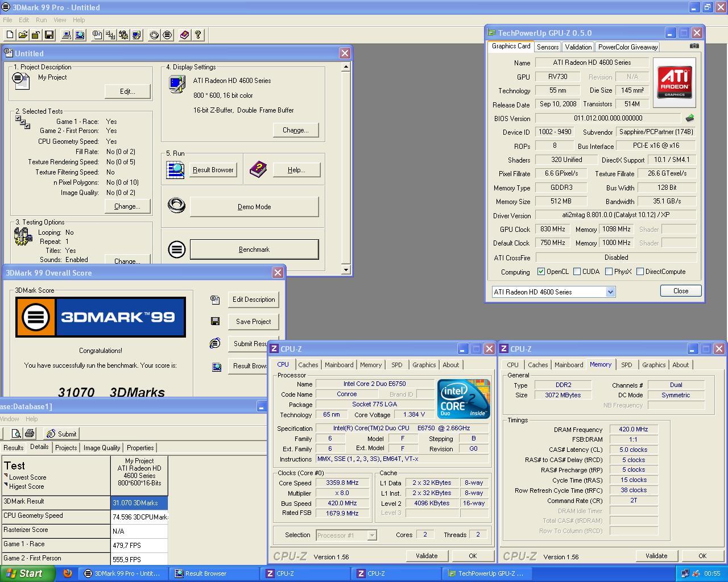The width and height of the screenshot is (728, 582).
Task: Click the New project toolbar icon
Action: click(10, 35)
